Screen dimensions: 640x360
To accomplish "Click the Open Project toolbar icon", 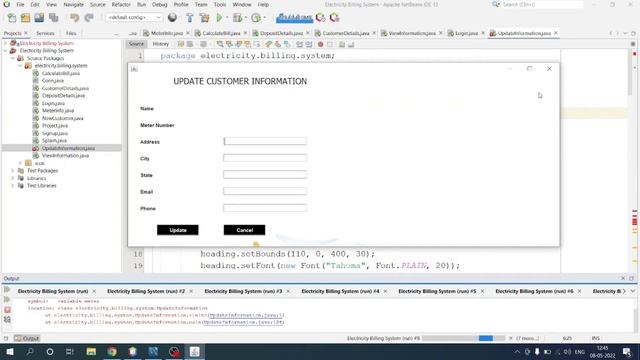I will (x=39, y=18).
